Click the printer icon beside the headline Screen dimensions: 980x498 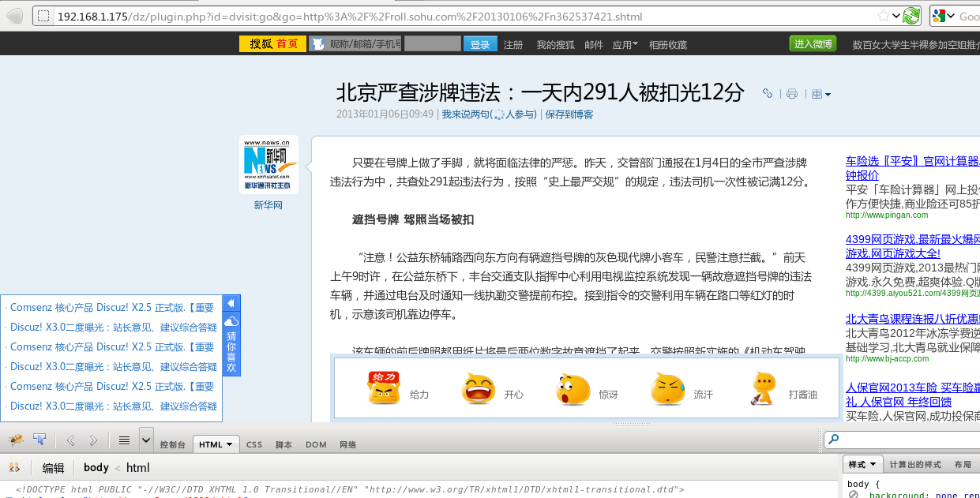[x=792, y=94]
